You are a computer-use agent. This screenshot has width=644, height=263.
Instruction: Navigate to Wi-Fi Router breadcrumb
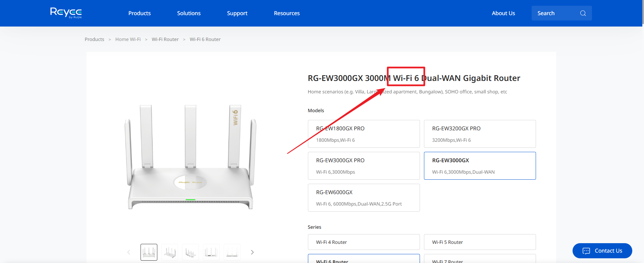[165, 39]
